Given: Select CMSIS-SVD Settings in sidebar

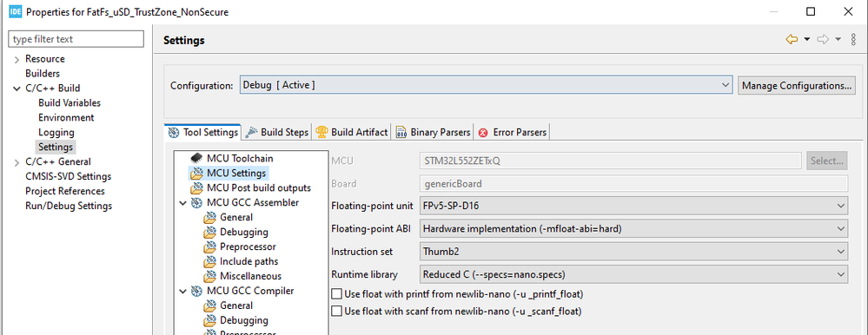Looking at the screenshot, I should 68,176.
